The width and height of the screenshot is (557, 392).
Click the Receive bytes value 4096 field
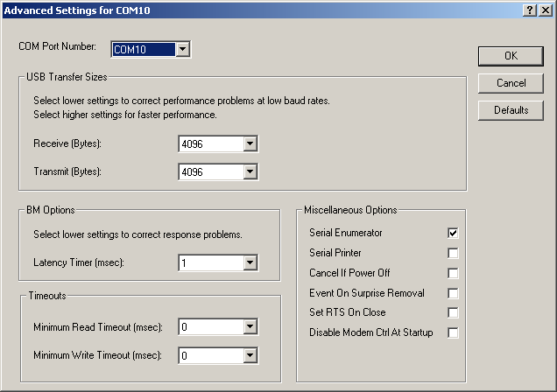(x=211, y=144)
